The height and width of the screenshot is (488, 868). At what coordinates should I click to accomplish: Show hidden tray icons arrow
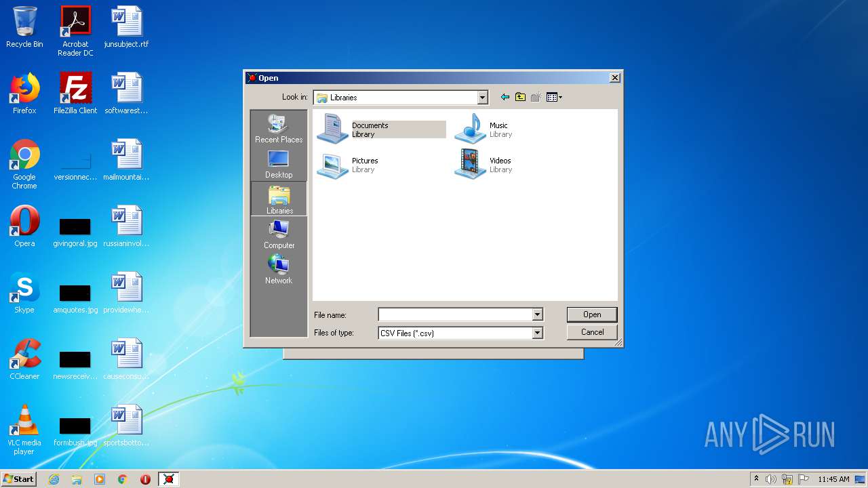(x=756, y=479)
